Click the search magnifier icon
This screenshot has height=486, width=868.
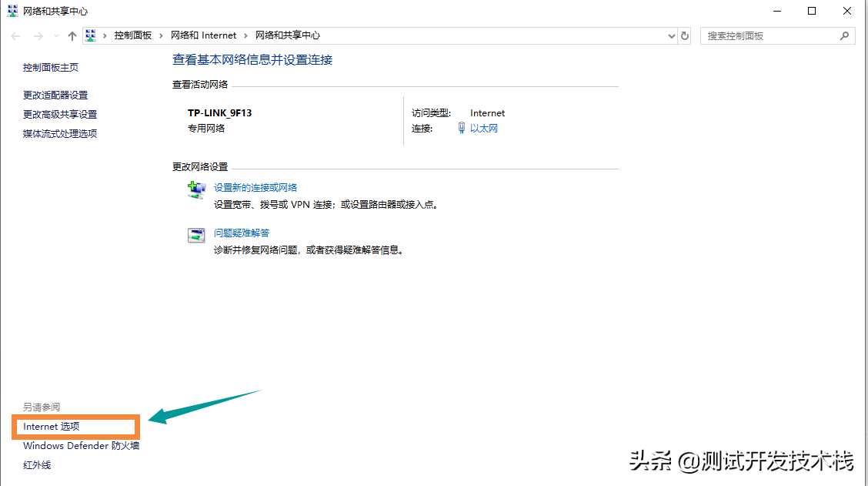[844, 35]
